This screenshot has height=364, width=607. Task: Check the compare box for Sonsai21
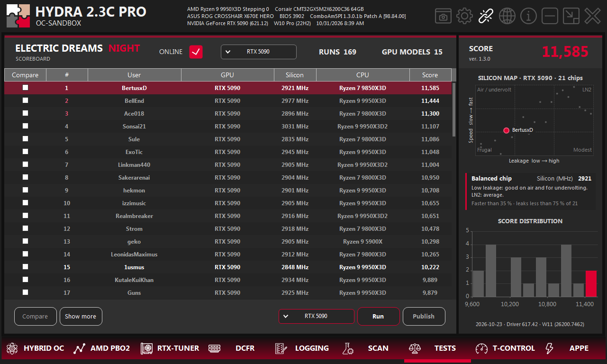[25, 126]
